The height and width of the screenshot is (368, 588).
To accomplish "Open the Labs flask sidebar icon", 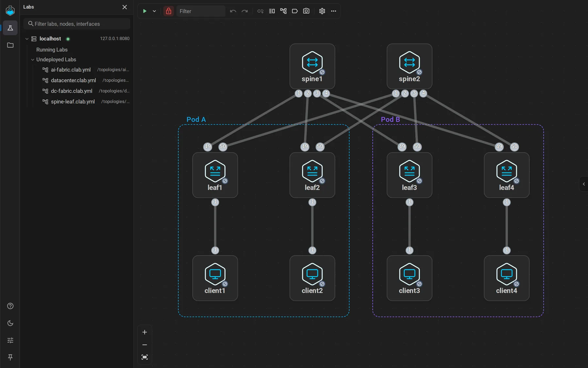I will 10,28.
